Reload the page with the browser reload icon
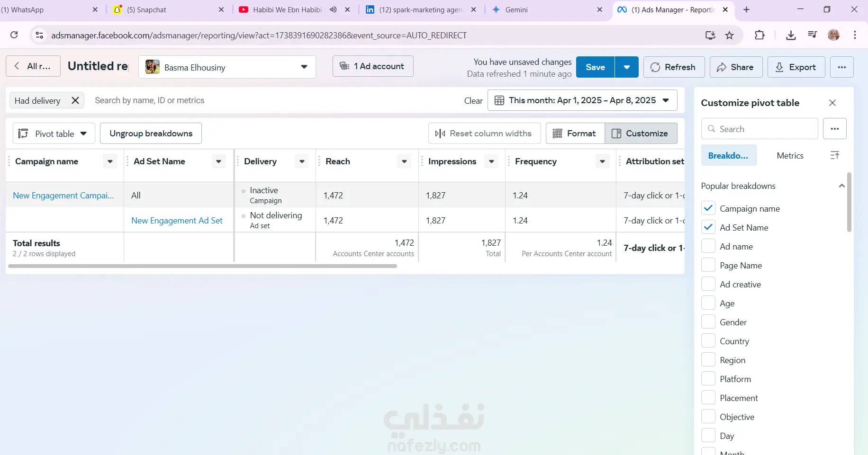 pos(14,35)
